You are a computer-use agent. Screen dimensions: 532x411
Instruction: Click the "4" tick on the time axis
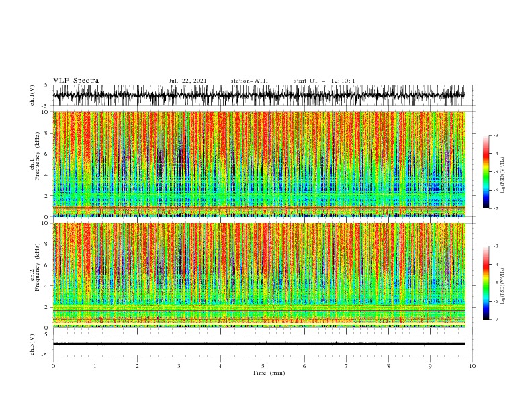pos(220,366)
